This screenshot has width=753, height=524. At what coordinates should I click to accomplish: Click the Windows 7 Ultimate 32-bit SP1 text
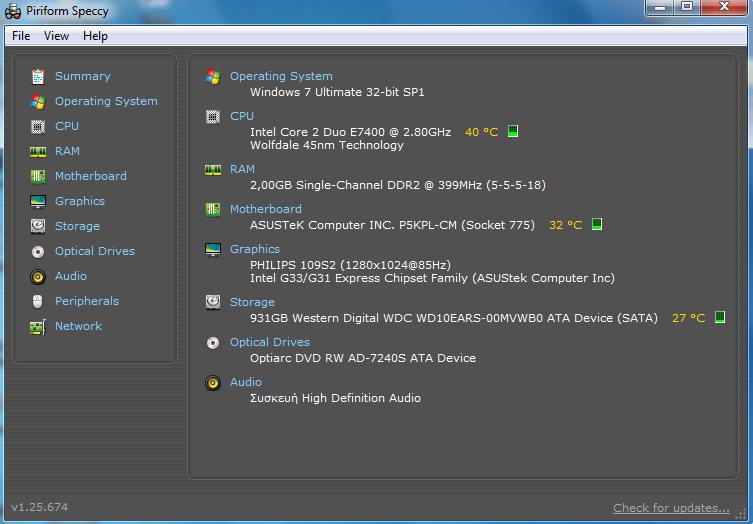click(337, 92)
